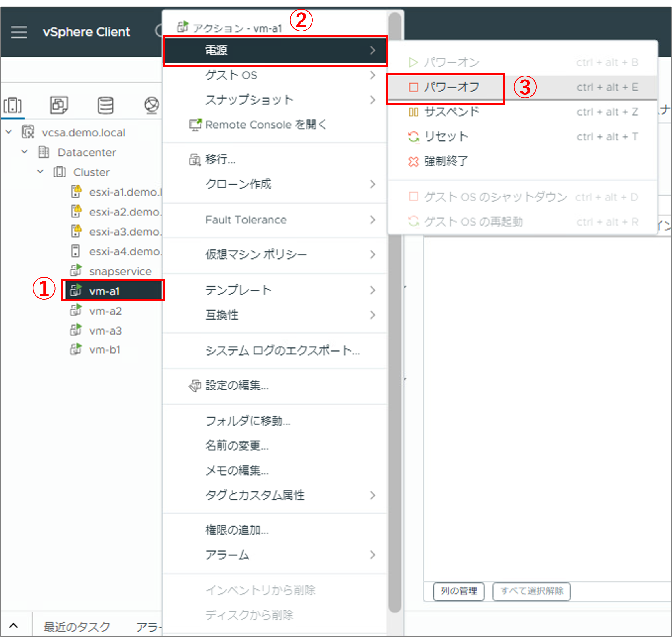The width and height of the screenshot is (672, 637).
Task: Click the すべて選択解除 button
Action: pyautogui.click(x=531, y=591)
